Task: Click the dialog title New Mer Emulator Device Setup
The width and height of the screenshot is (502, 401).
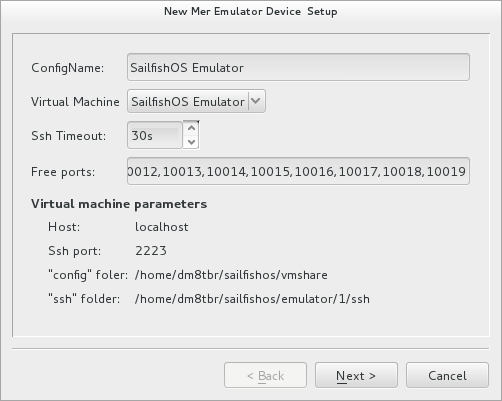Action: pos(251,11)
